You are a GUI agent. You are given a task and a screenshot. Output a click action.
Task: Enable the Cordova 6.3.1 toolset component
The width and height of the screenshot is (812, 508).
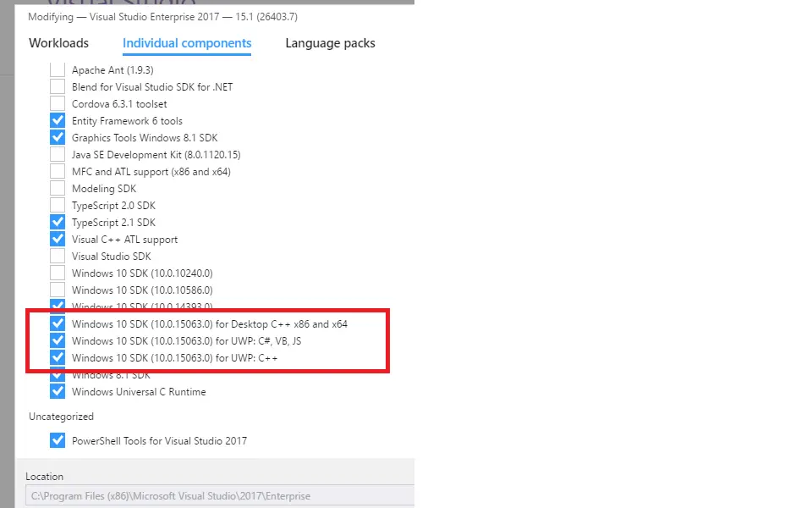tap(58, 104)
